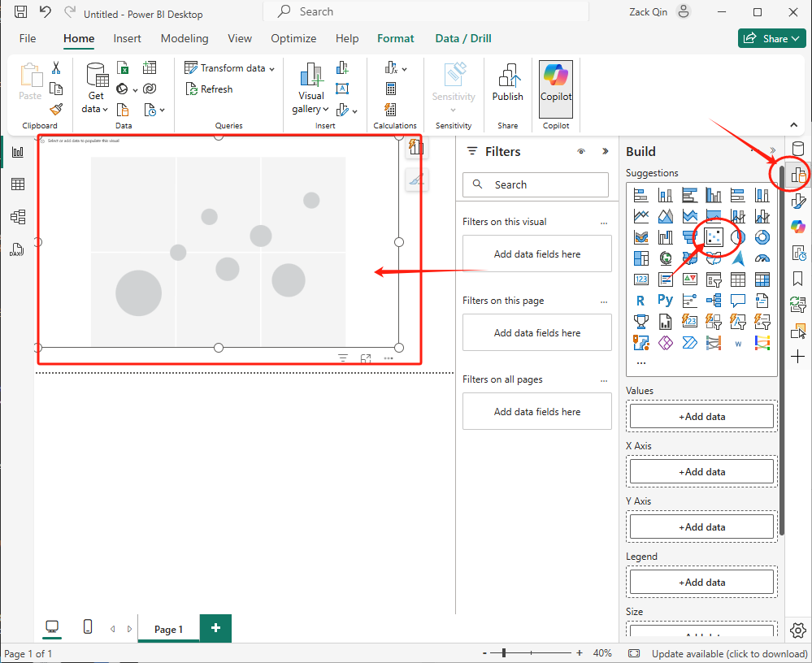Collapse the ribbon with the caret
The height and width of the screenshot is (663, 812).
tap(793, 125)
